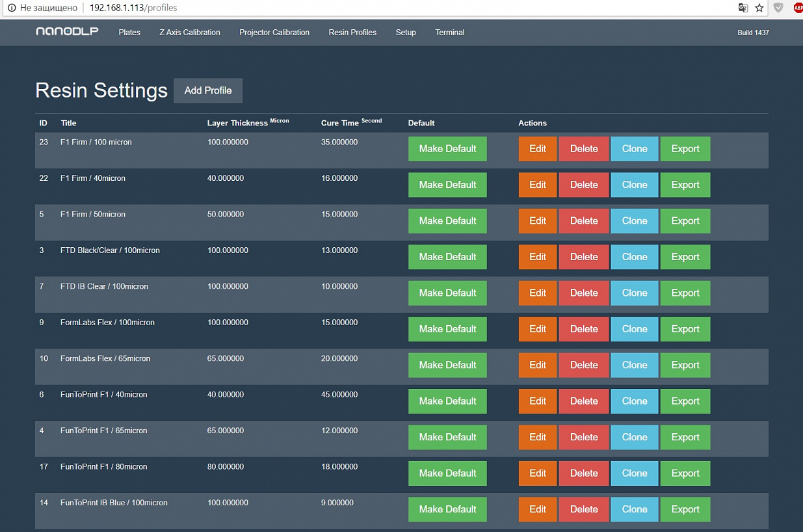Delete the FunToPrint F1 / 80micron profile
The image size is (803, 532).
pos(584,473)
